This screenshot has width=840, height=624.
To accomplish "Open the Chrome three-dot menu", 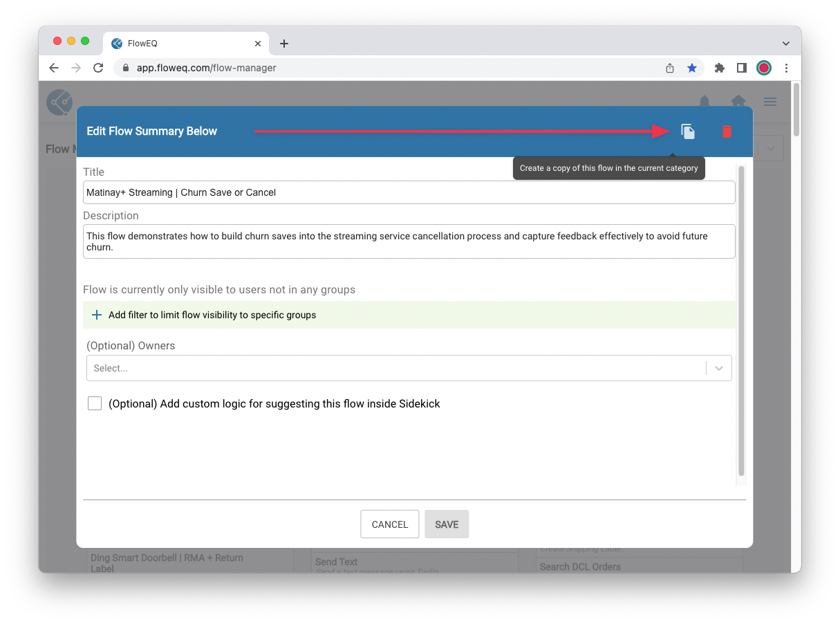I will [786, 68].
